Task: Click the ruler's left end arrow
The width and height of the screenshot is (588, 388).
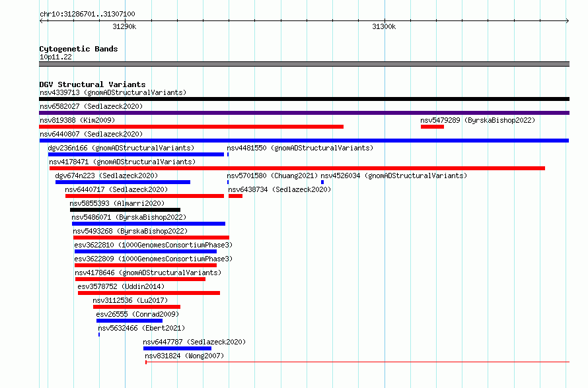Action: 41,21
